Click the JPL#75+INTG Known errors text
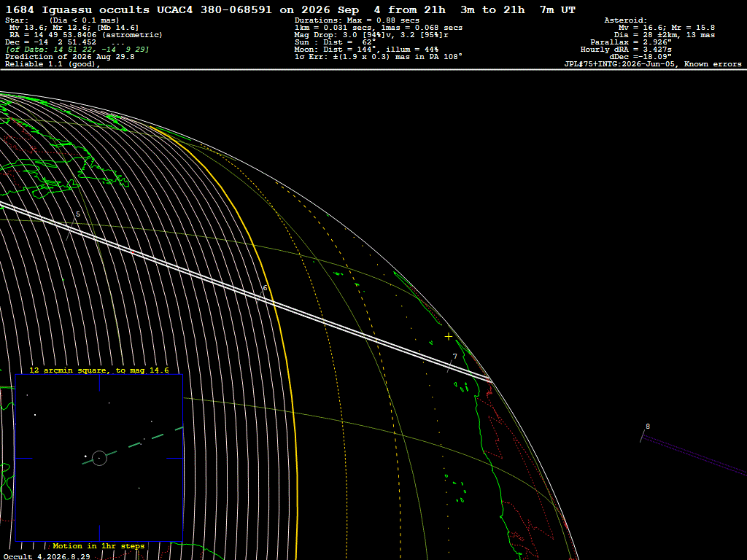 tap(653, 64)
